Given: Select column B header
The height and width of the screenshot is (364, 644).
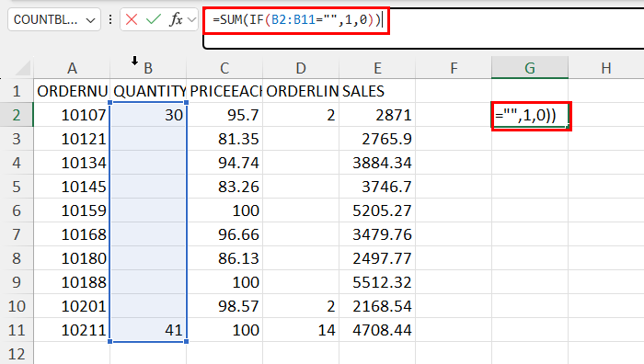Looking at the screenshot, I should click(x=148, y=68).
